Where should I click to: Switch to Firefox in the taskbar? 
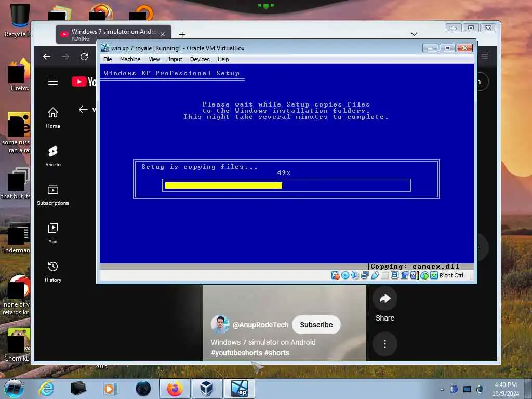(x=175, y=389)
